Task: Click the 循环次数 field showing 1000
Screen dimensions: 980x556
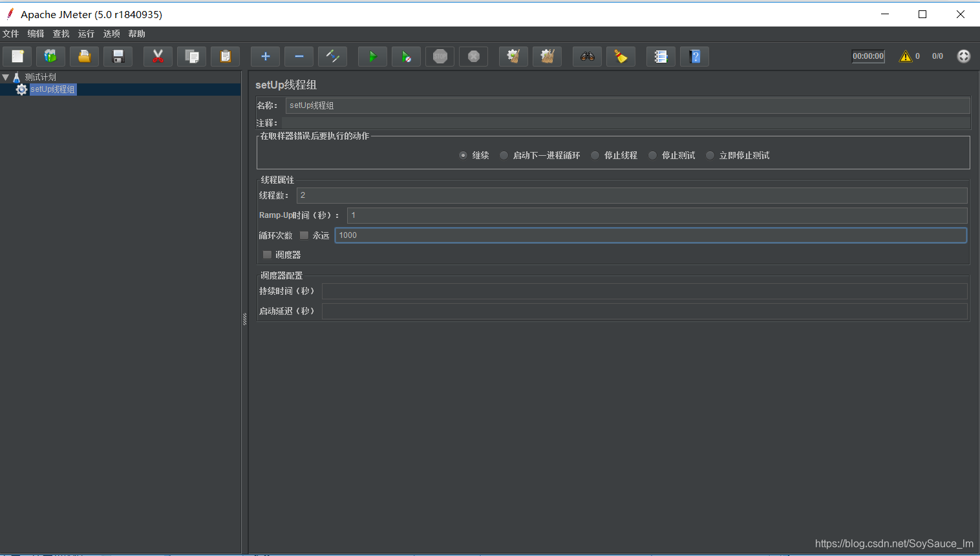Action: [651, 235]
